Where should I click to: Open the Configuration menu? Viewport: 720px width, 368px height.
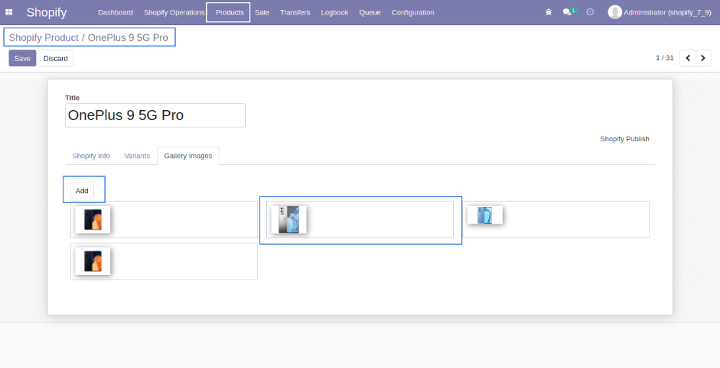click(413, 12)
